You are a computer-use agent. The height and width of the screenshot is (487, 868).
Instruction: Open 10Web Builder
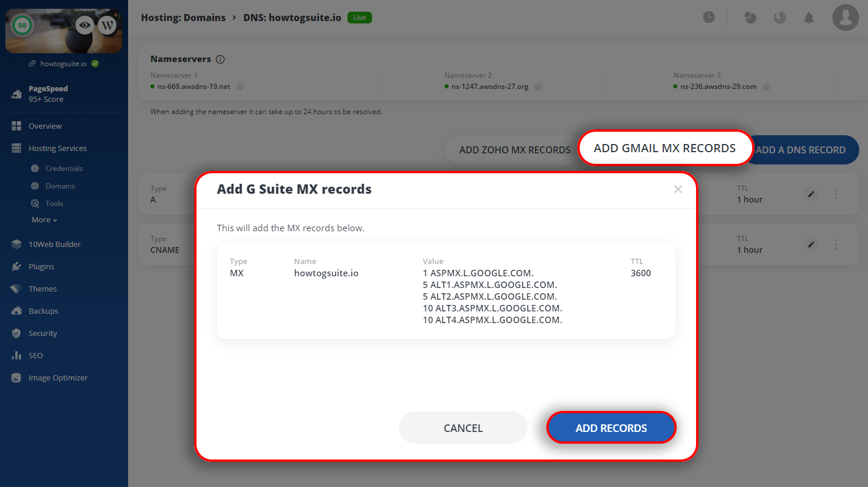tap(54, 244)
